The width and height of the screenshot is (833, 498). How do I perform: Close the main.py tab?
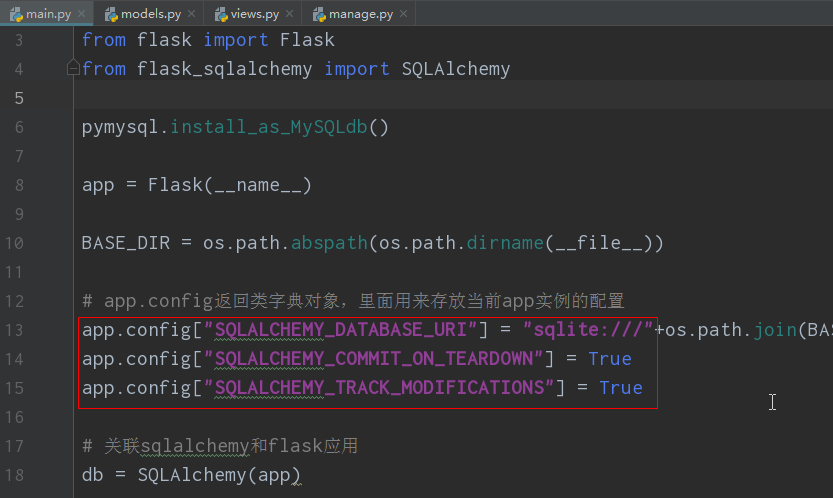[x=81, y=13]
